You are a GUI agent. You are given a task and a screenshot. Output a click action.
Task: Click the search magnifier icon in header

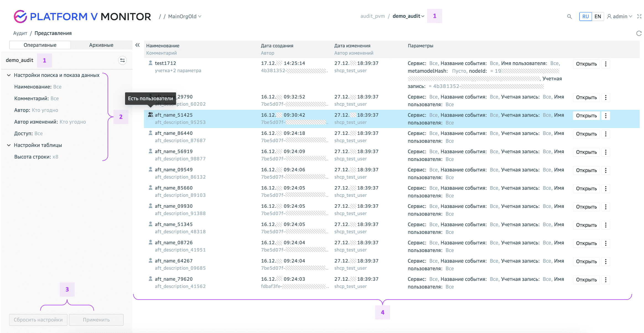[x=569, y=17]
